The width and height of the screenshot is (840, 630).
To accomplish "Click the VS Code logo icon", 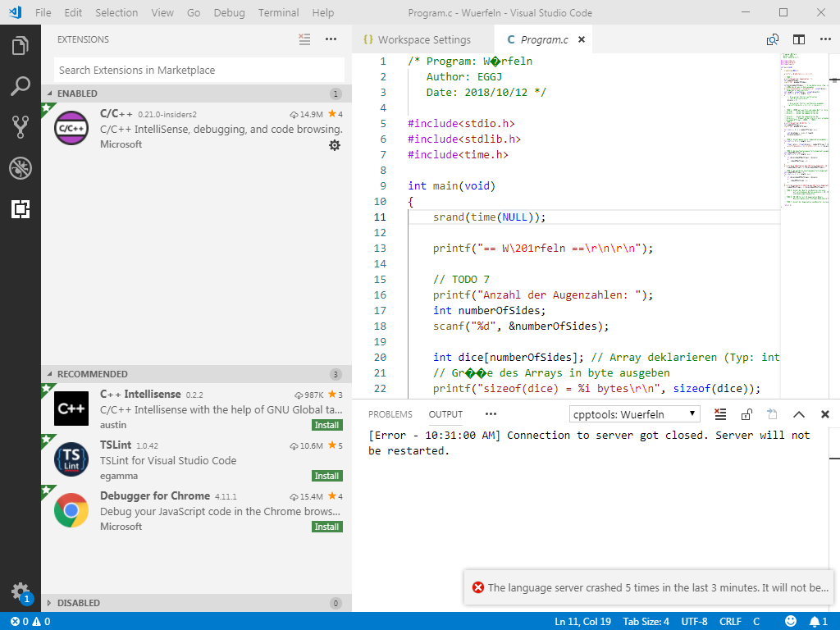I will point(16,12).
